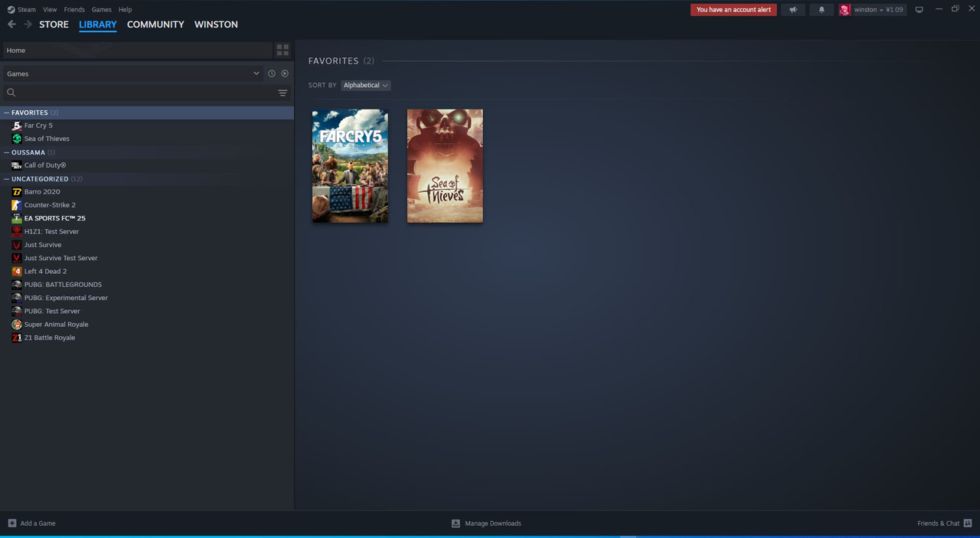Click the Super Animal Royale icon
Viewport: 980px width, 538px height.
pos(17,324)
